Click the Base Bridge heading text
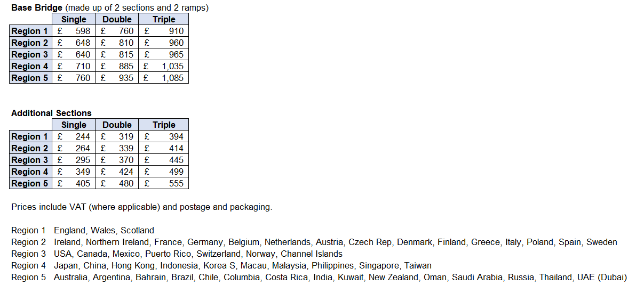 37,8
